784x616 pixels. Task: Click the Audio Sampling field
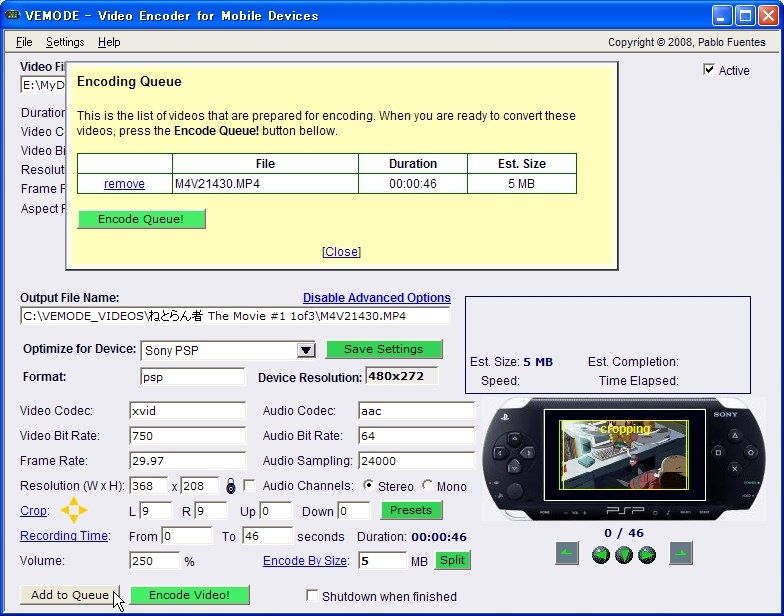416,460
